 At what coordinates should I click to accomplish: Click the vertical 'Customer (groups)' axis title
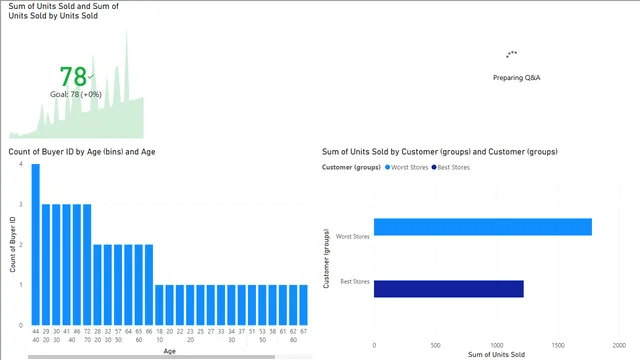pyautogui.click(x=326, y=258)
